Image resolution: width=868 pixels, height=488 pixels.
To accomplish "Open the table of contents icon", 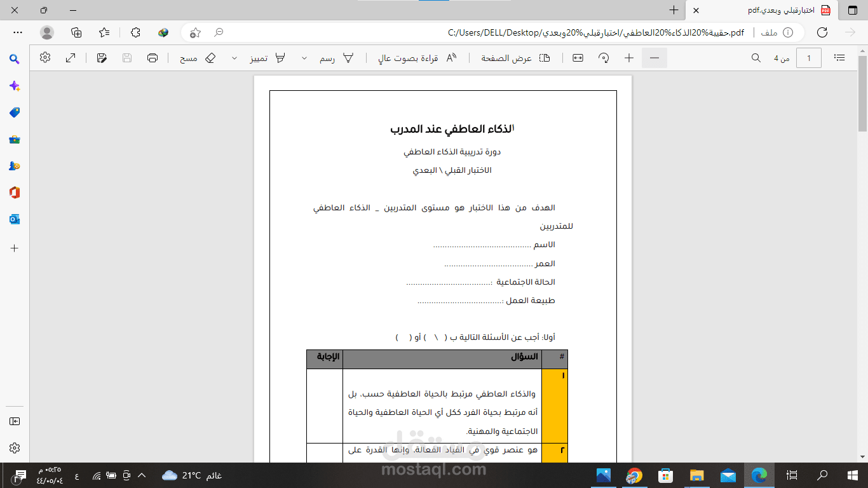I will [839, 58].
